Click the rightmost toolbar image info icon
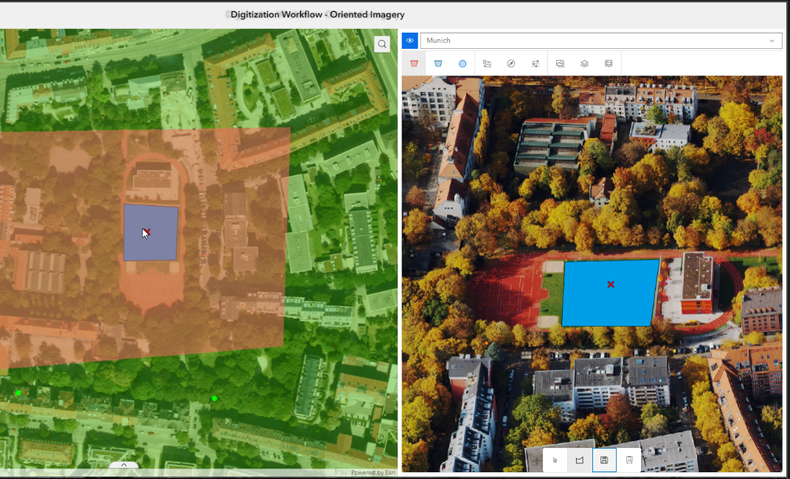 point(608,64)
